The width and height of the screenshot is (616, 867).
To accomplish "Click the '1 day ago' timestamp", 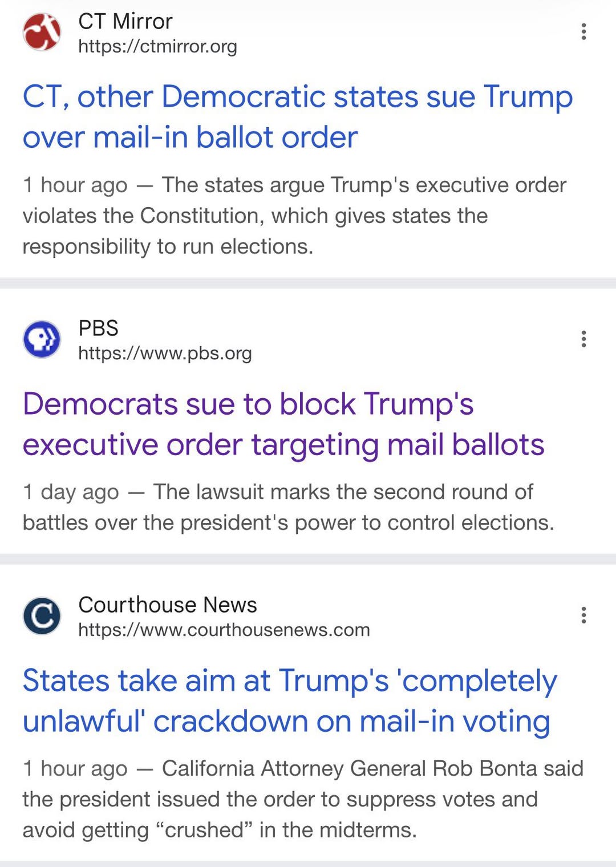I will 71,492.
